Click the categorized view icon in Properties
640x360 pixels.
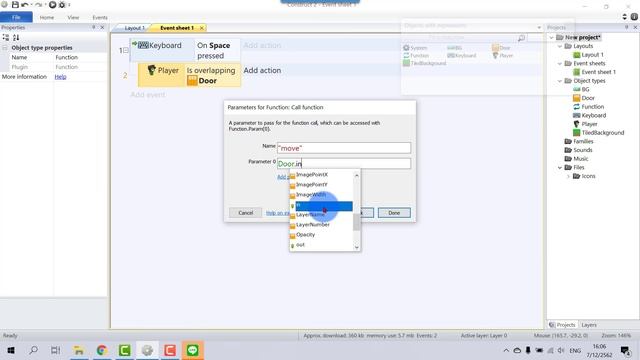click(6, 38)
